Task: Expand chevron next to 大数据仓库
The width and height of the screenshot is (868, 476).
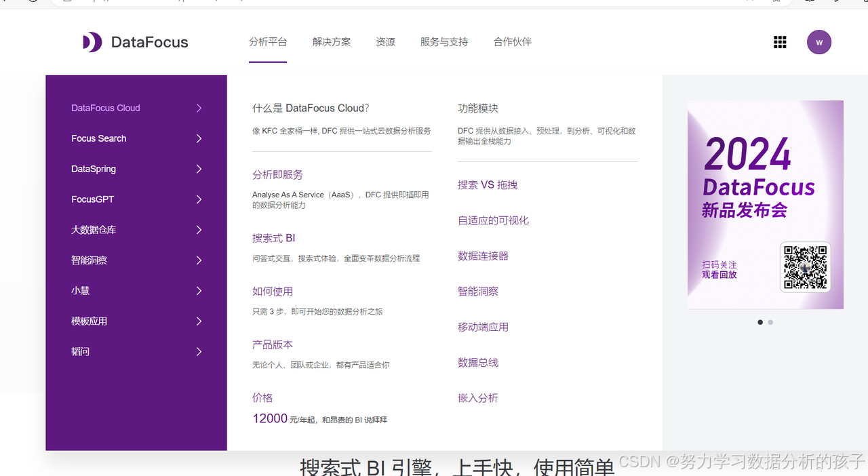Action: point(199,230)
